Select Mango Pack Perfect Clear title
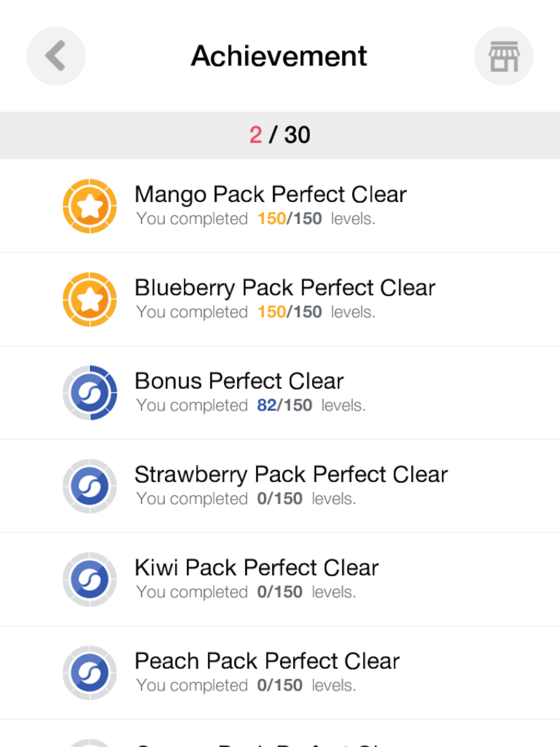Viewport: 560px width, 747px height. [270, 194]
